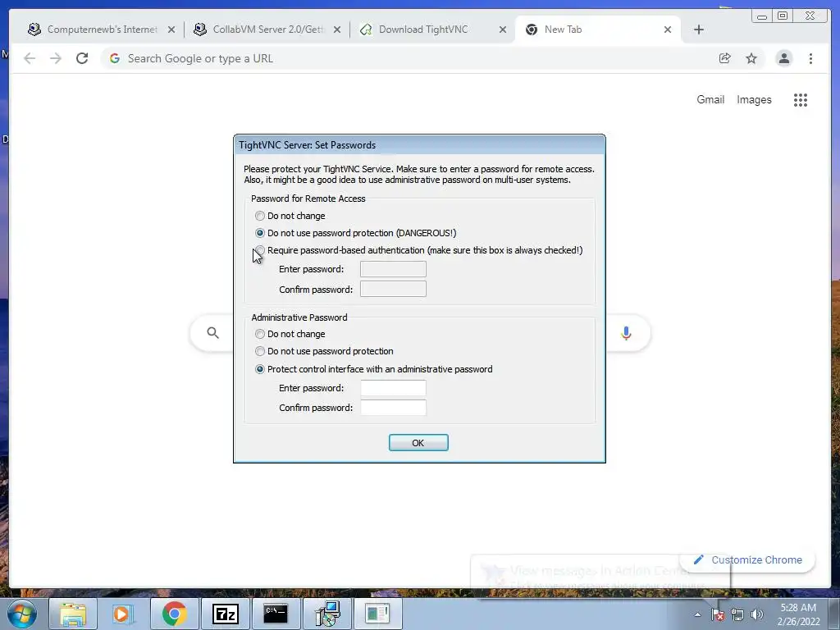The image size is (840, 630).
Task: Select administrative "Do not change" radio button
Action: pyautogui.click(x=260, y=334)
